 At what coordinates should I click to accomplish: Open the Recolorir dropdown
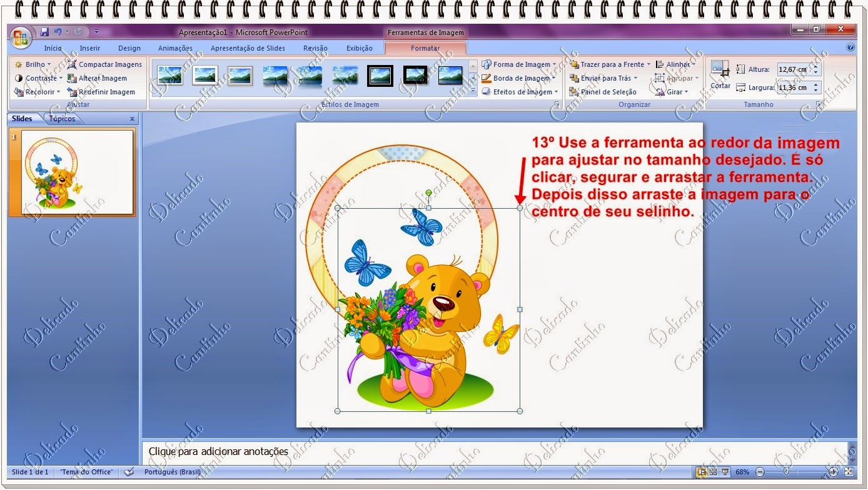point(38,92)
